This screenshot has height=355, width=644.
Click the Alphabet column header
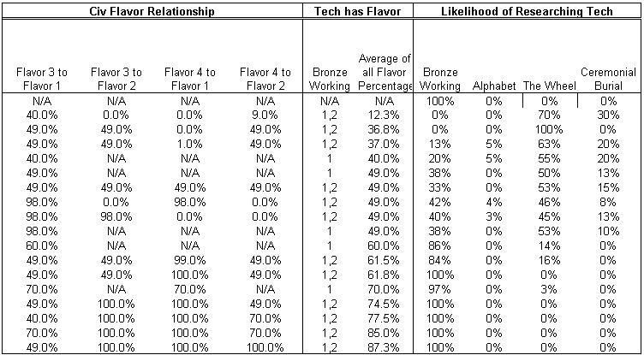point(494,86)
